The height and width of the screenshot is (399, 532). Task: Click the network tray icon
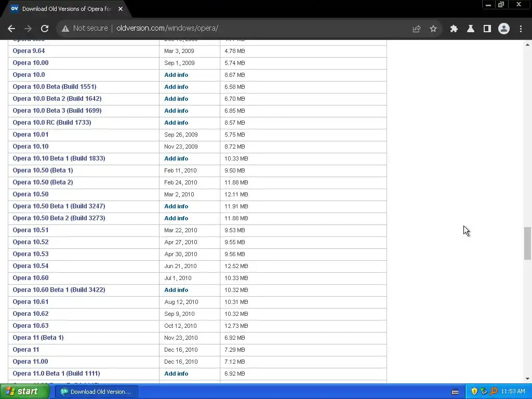484,392
